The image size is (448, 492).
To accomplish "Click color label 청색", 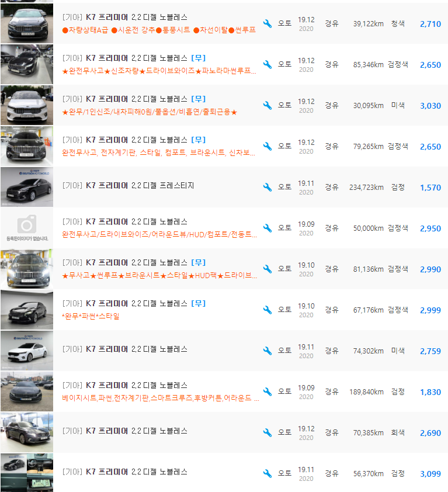I will point(398,23).
